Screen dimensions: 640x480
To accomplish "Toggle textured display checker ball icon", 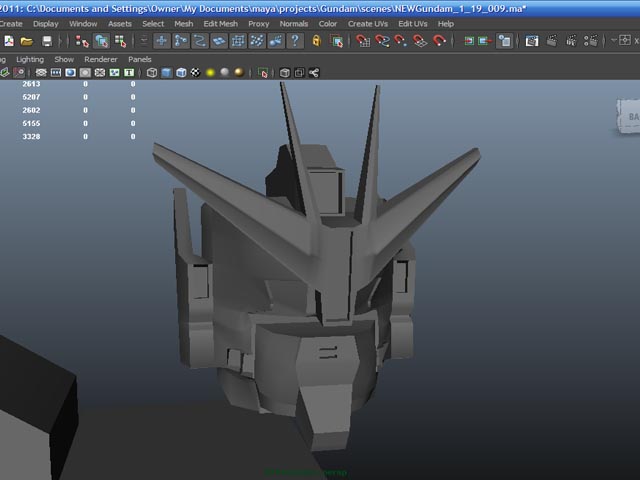I will (196, 73).
